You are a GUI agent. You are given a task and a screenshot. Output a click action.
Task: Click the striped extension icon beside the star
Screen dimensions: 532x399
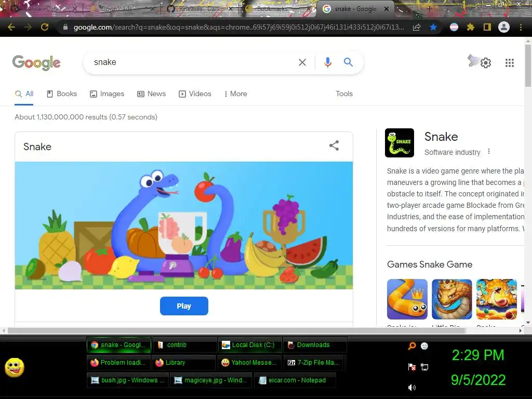(x=454, y=27)
